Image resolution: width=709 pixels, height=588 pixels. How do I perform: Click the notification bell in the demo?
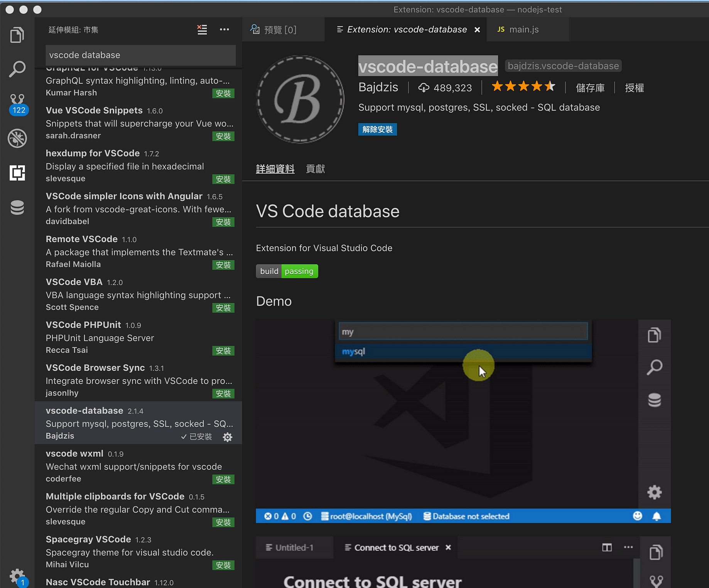pyautogui.click(x=657, y=516)
